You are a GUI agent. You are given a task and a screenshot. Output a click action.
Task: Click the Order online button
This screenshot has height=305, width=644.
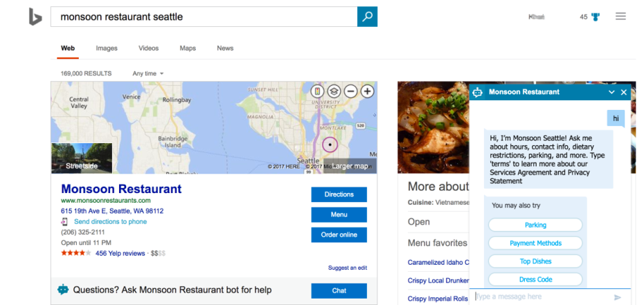click(339, 234)
